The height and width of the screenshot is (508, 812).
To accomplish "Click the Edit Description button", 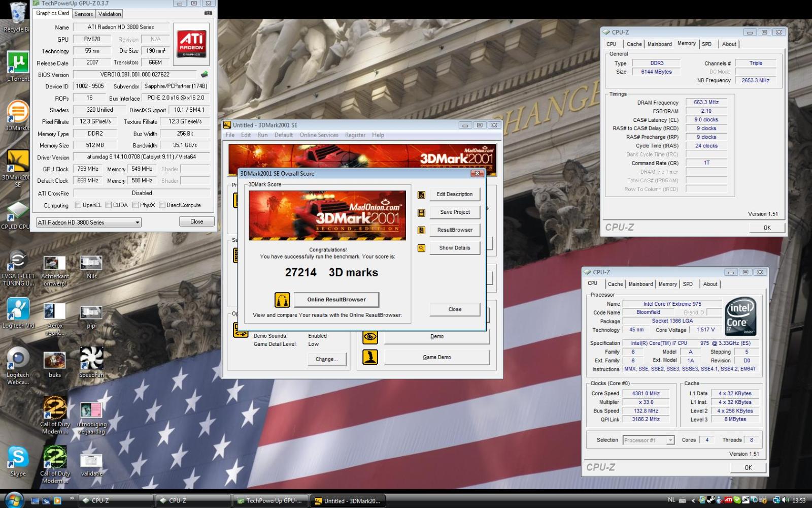I will tap(455, 195).
